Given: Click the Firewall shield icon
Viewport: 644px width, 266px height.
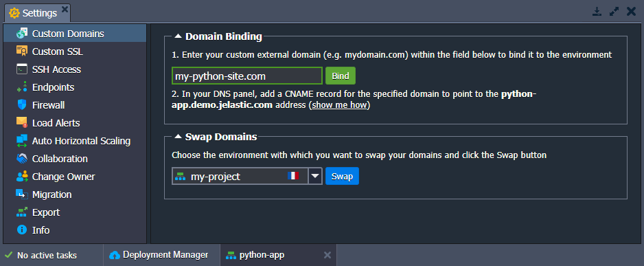Looking at the screenshot, I should pos(22,105).
